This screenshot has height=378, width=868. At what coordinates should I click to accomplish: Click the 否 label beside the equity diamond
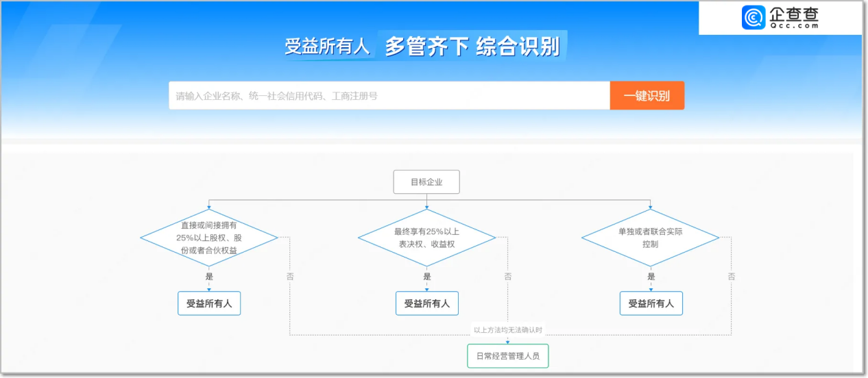click(x=290, y=277)
